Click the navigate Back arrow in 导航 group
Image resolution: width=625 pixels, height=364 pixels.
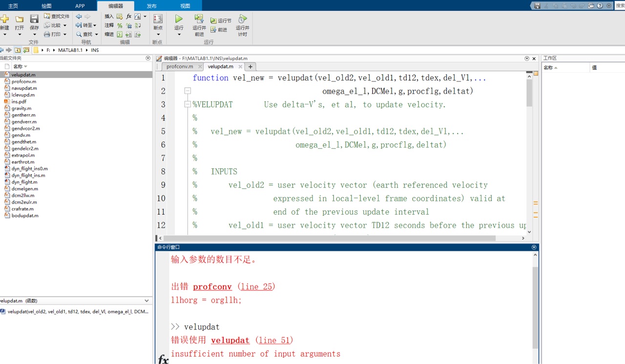pos(79,16)
